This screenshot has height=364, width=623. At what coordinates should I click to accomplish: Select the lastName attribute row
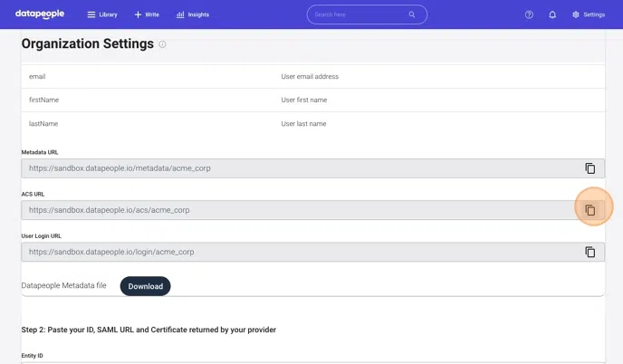[312, 123]
